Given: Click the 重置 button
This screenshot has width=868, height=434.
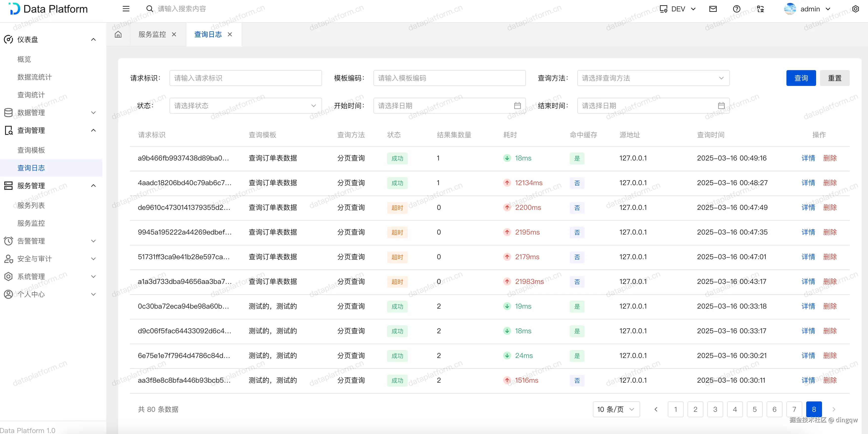Looking at the screenshot, I should [x=834, y=78].
